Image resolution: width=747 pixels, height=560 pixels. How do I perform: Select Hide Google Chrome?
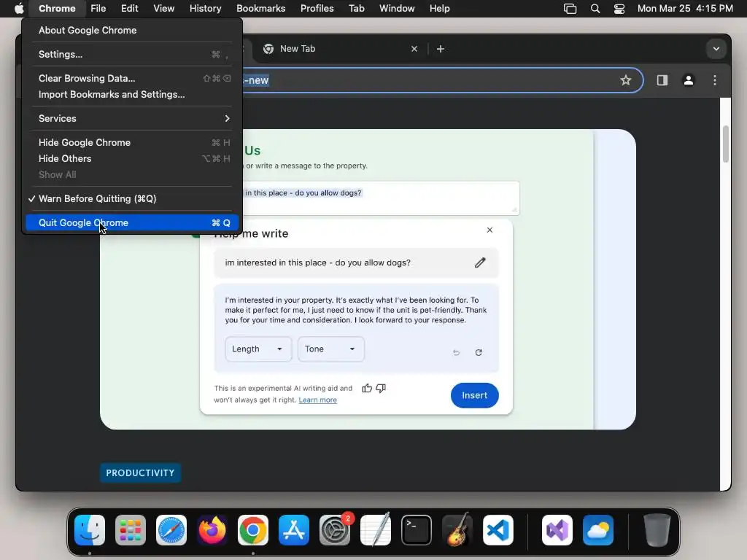(x=132, y=142)
